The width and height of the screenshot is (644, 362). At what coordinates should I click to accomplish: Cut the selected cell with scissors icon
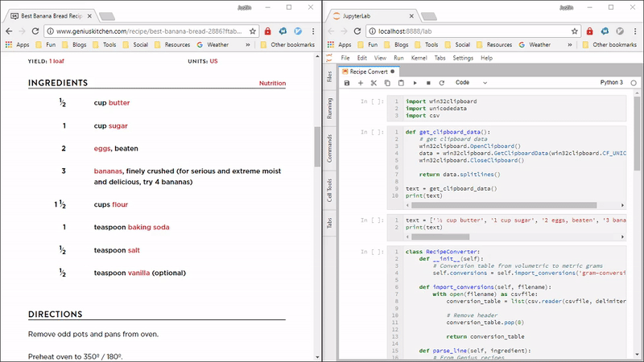(374, 83)
